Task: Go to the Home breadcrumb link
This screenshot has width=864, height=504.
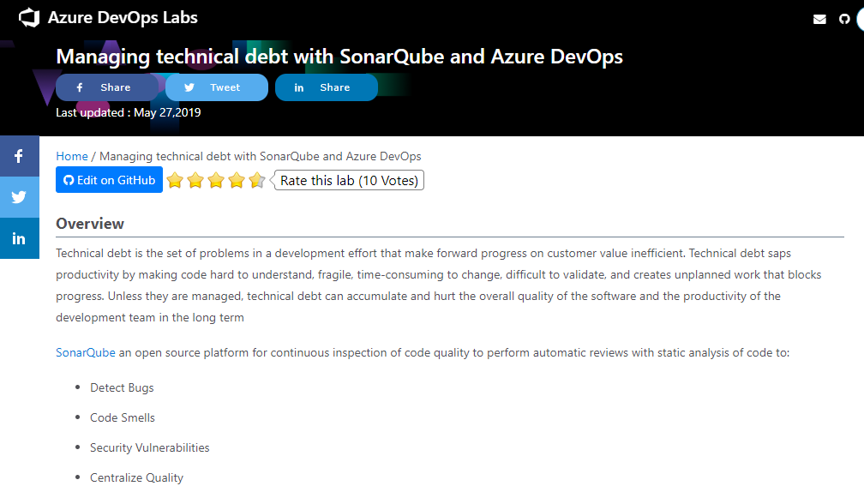Action: (x=72, y=157)
